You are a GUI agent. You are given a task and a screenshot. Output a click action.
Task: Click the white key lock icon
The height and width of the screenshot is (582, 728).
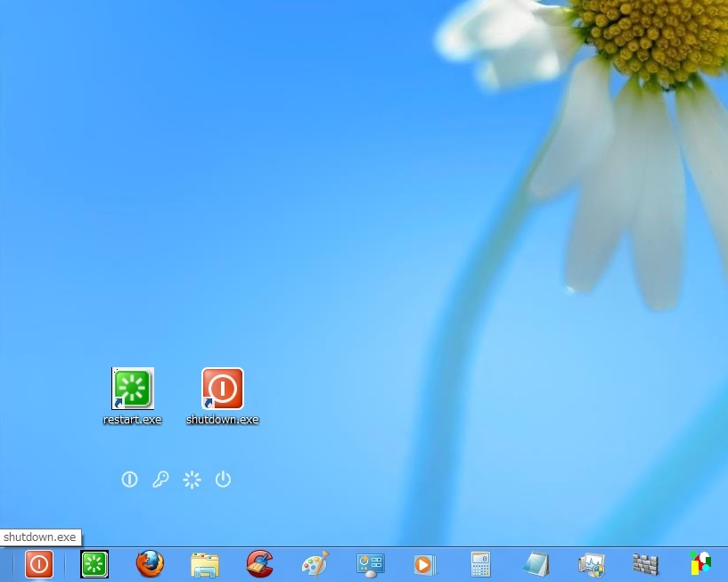click(160, 480)
